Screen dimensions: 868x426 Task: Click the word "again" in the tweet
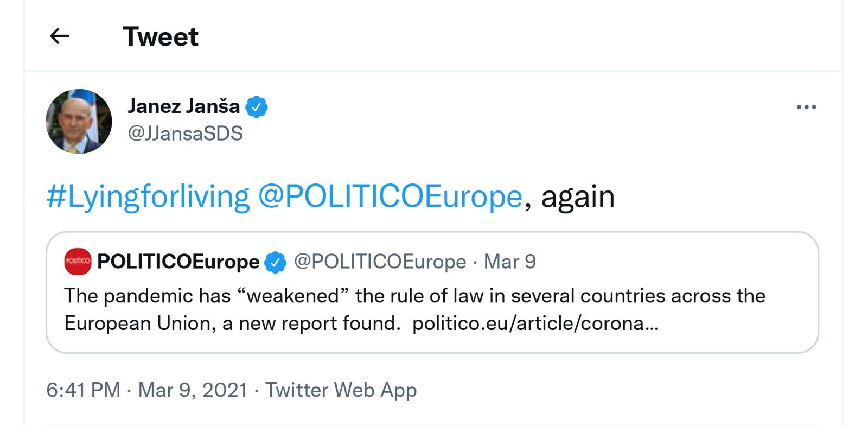click(x=578, y=196)
